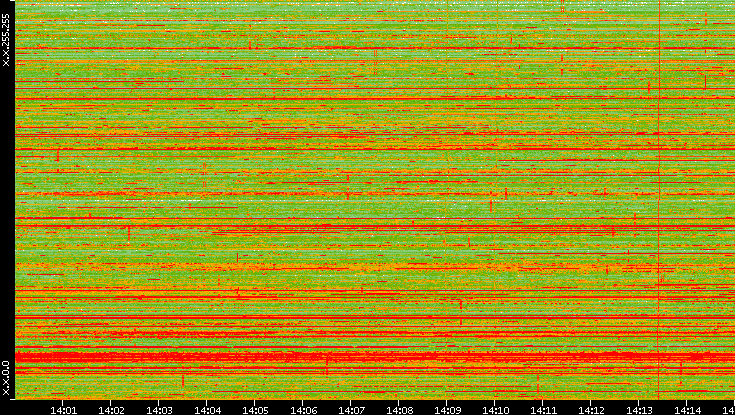Screen dimensions: 735x415
Task: Select the 14:06 time label
Action: point(303,410)
